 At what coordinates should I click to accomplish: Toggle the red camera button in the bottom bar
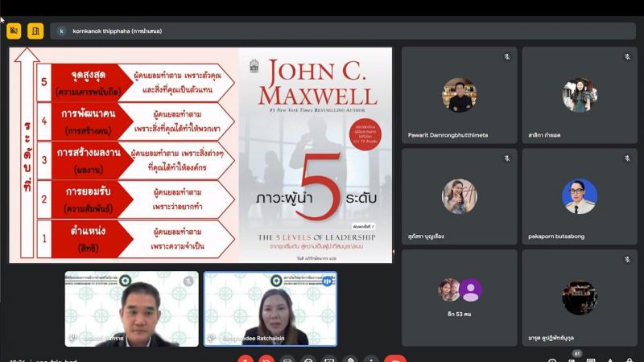pos(266,359)
